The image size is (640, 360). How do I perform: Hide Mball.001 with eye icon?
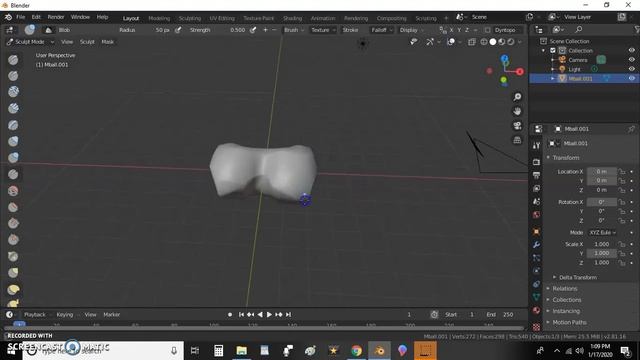(631, 78)
